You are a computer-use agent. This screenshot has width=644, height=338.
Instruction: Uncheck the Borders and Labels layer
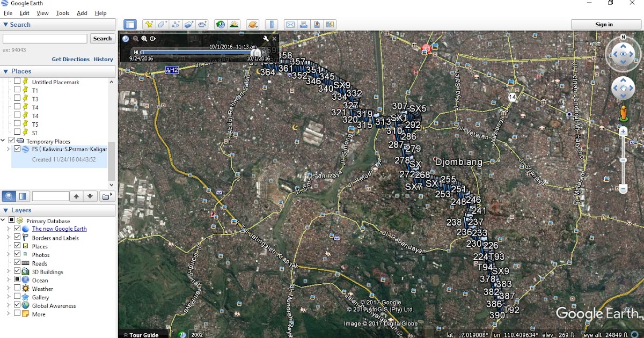[x=17, y=238]
